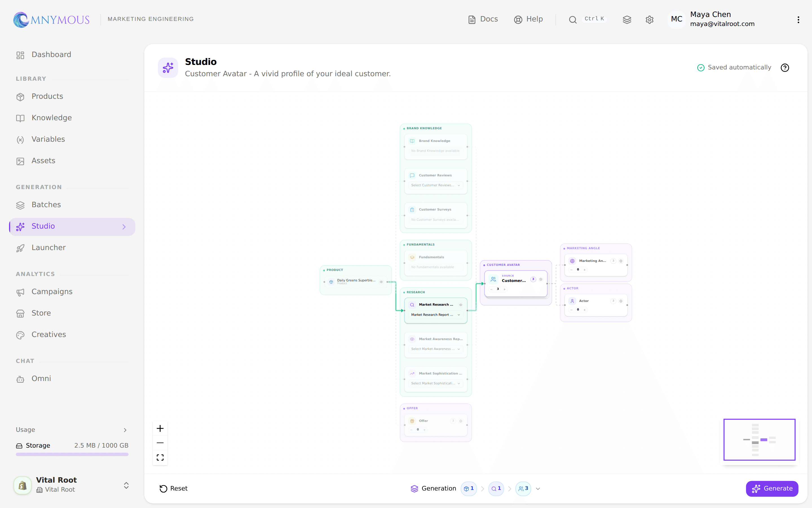Open the Select Market Awareness dropdown

(436, 349)
